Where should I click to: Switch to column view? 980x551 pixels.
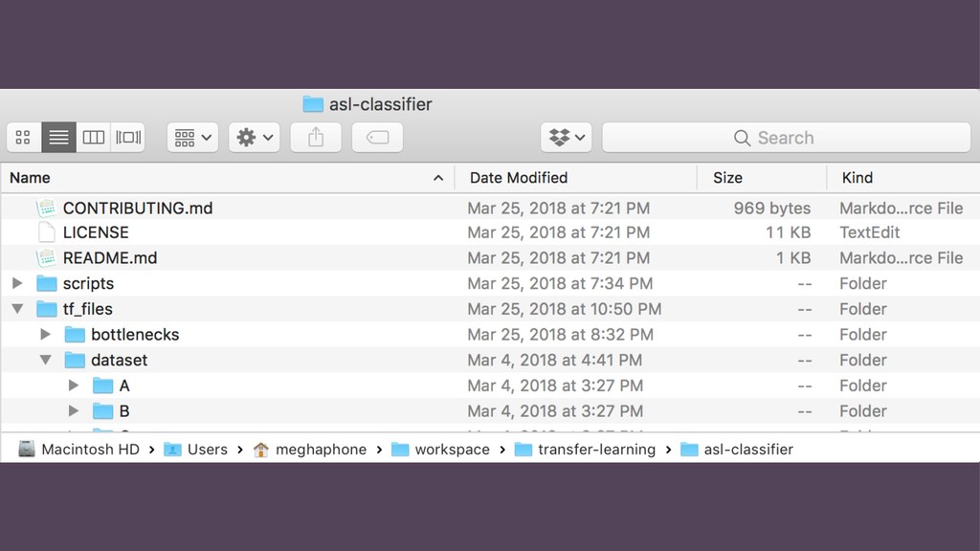(93, 138)
